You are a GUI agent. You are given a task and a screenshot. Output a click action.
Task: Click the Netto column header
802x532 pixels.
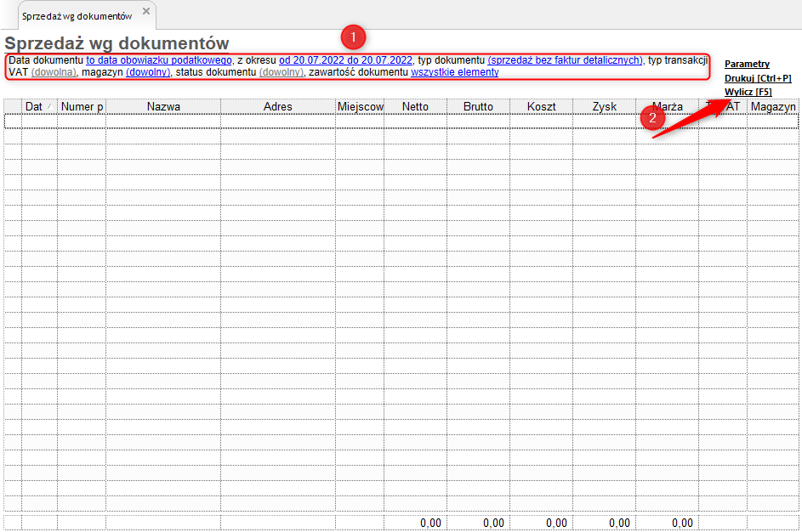click(x=415, y=106)
